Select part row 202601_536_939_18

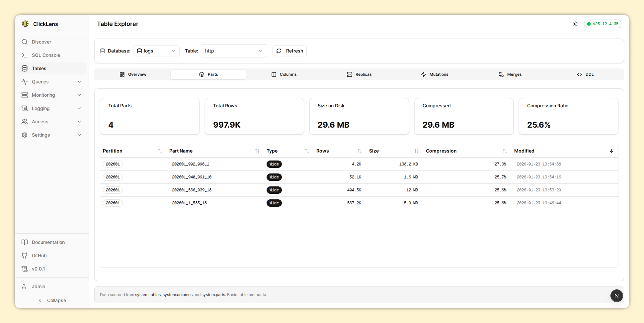[192, 190]
